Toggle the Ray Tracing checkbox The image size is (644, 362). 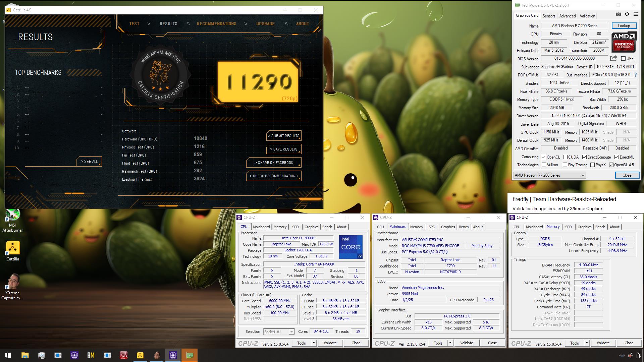(565, 165)
